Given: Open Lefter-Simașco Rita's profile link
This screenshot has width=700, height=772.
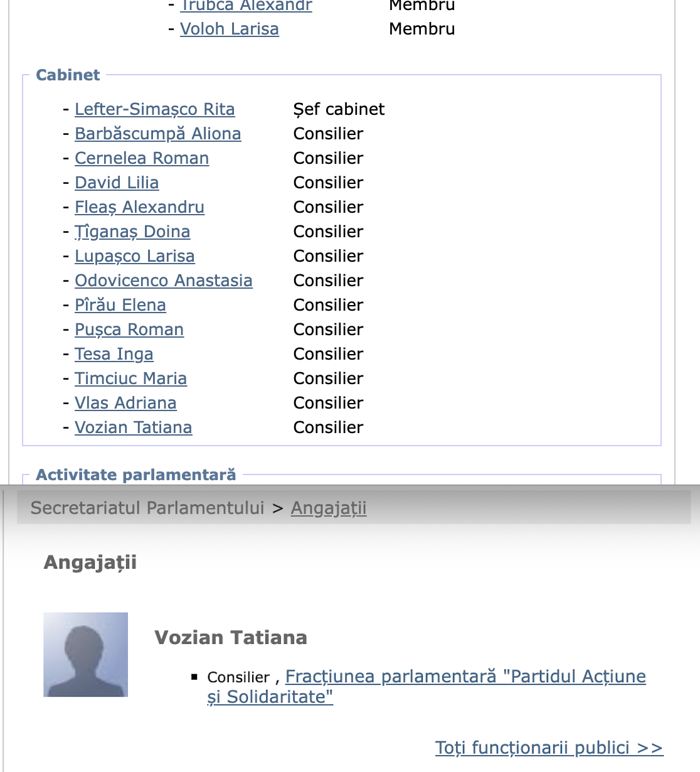Looking at the screenshot, I should point(154,109).
